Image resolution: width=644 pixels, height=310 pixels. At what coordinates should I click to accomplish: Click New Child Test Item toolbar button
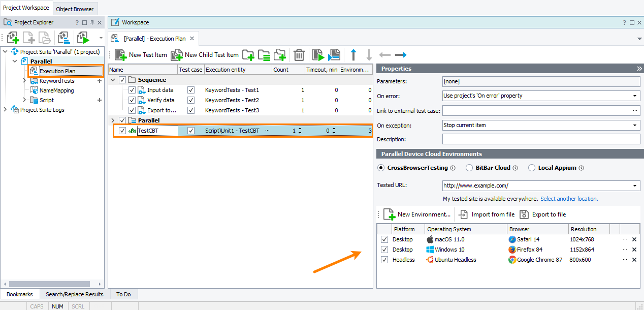click(205, 55)
